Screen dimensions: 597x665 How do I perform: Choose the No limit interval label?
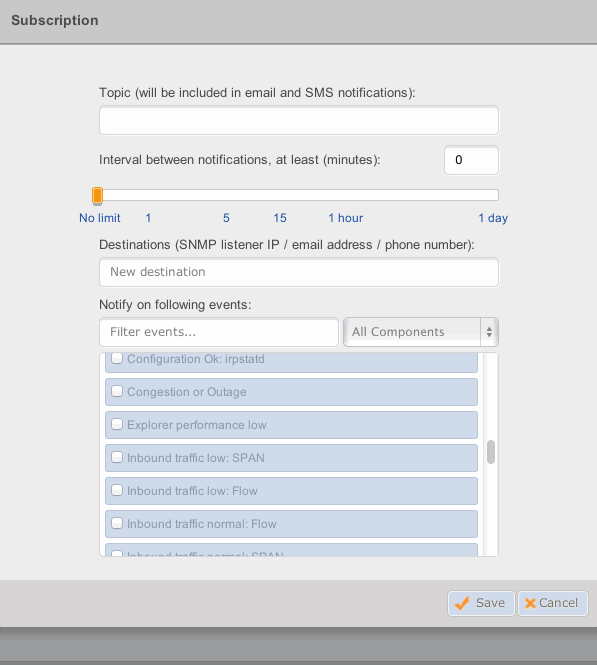coord(100,218)
